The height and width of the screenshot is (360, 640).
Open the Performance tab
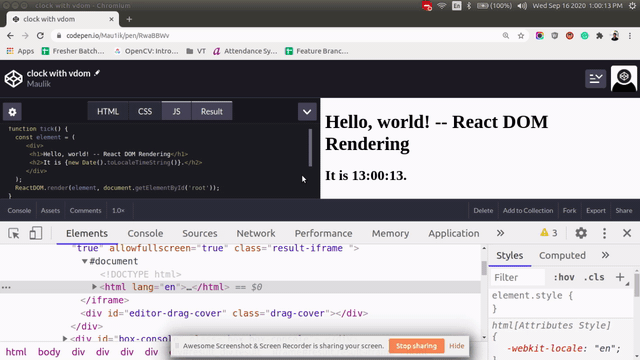click(x=323, y=233)
